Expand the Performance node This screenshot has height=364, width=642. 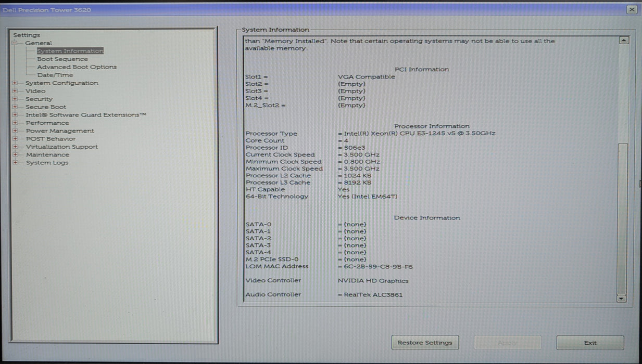pos(15,123)
